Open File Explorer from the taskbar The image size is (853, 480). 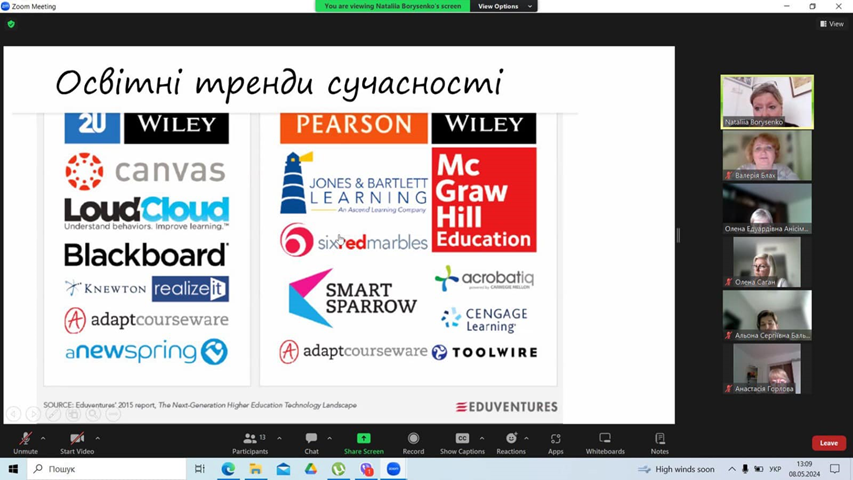(x=256, y=469)
